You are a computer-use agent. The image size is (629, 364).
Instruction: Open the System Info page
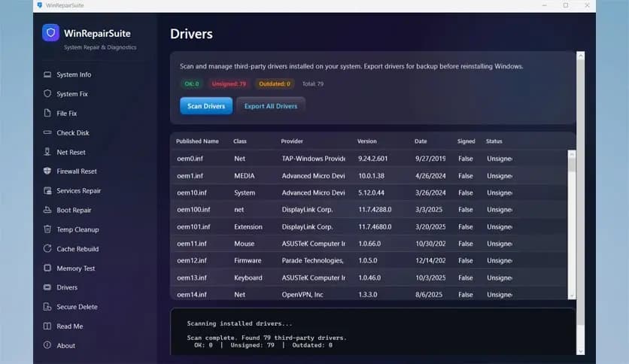74,74
